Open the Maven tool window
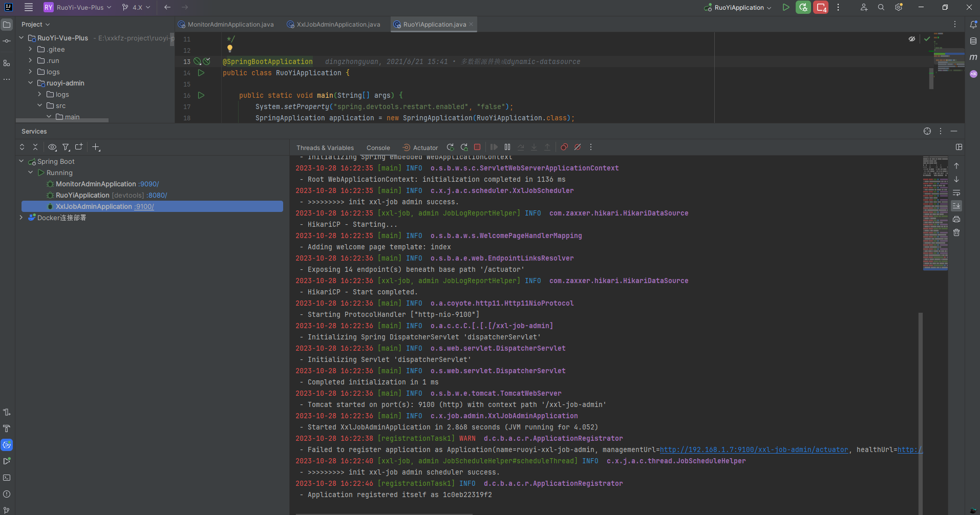This screenshot has height=515, width=980. 973,57
